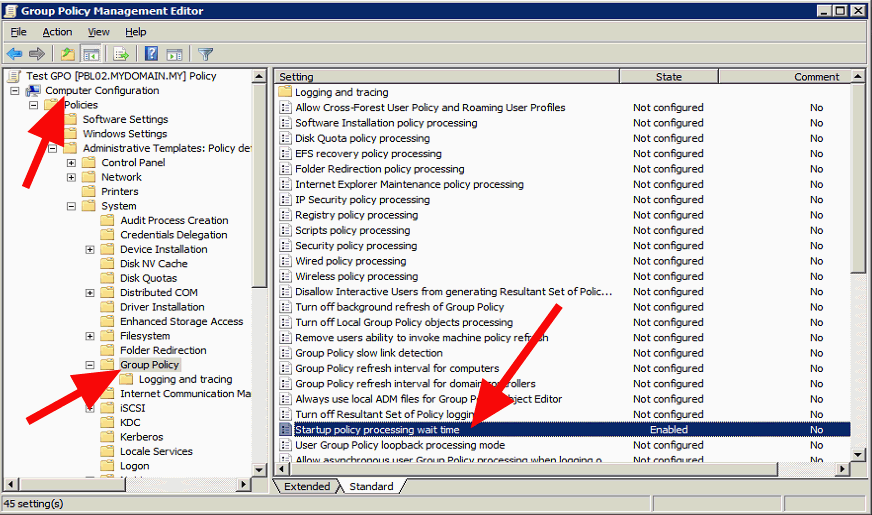Open Help via blue question mark icon
872x515 pixels.
[x=151, y=54]
